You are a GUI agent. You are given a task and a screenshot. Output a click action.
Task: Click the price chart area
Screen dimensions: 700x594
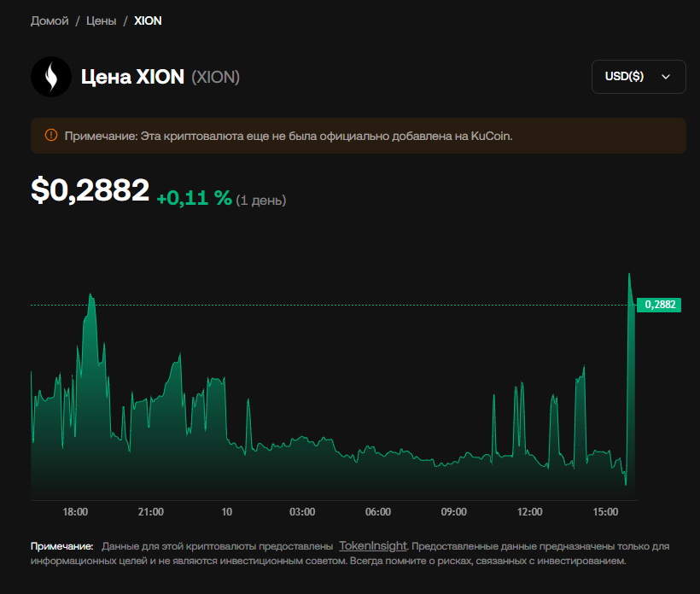334,386
